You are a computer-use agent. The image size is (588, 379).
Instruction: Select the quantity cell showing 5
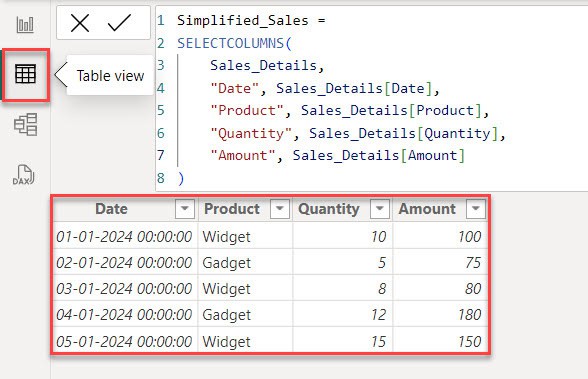coord(342,263)
